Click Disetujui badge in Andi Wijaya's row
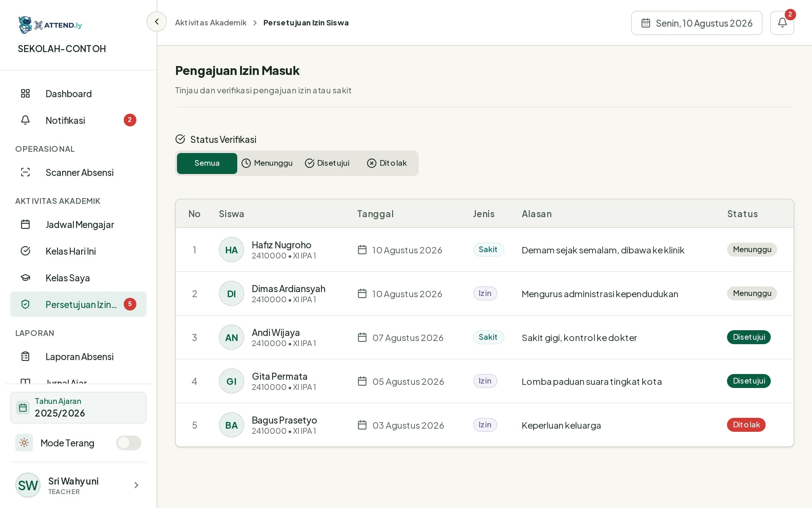Image resolution: width=812 pixels, height=508 pixels. [x=749, y=337]
